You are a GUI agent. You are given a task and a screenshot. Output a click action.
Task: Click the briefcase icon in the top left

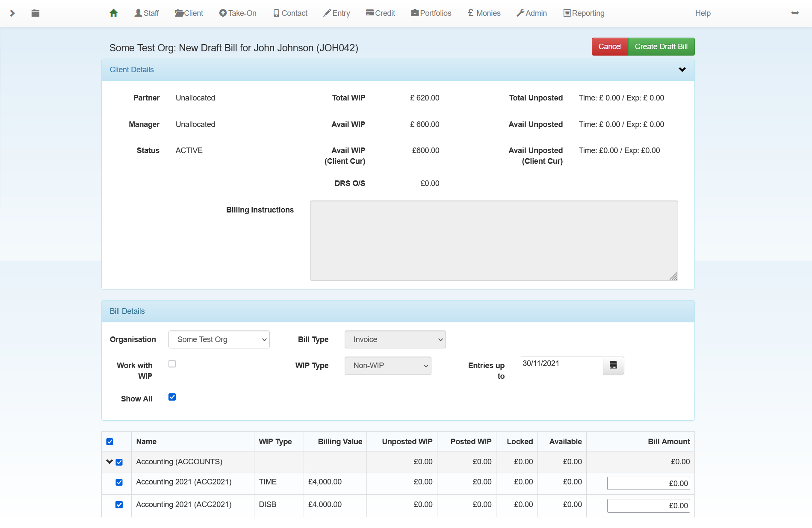point(35,13)
